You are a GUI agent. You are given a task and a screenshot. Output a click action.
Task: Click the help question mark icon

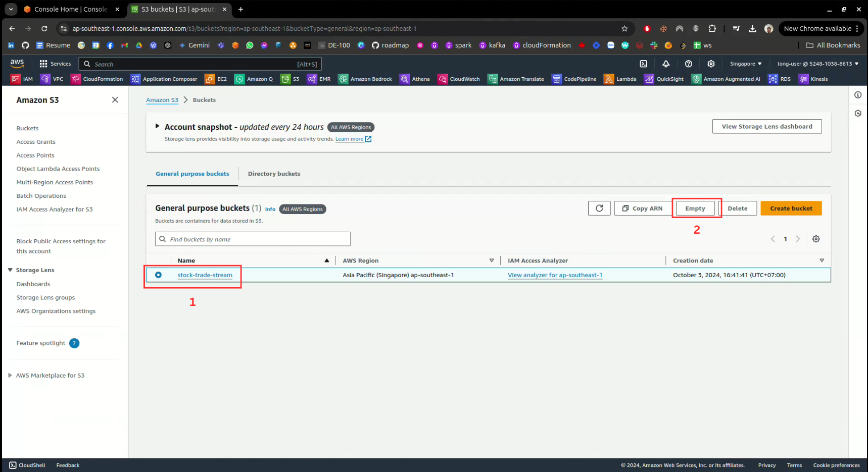point(688,64)
